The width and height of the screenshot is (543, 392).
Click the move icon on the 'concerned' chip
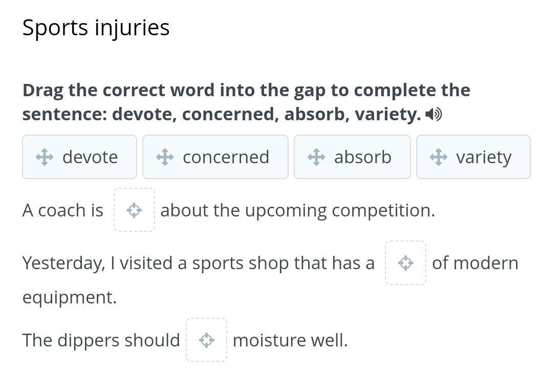(x=165, y=157)
